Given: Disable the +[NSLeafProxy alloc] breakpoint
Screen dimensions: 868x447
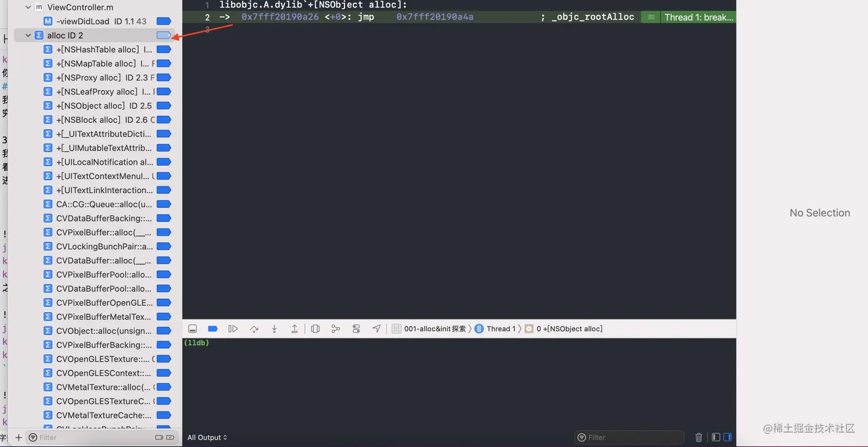Looking at the screenshot, I should [164, 92].
